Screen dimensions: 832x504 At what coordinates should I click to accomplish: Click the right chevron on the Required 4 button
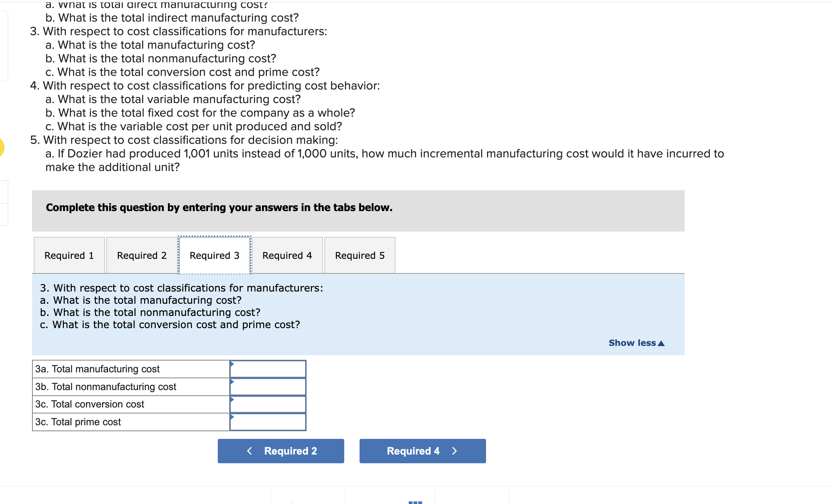[x=454, y=451]
